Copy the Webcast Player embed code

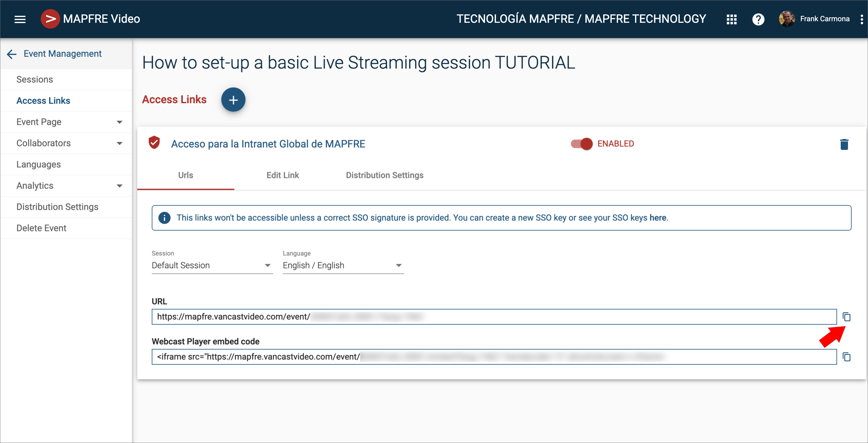pos(846,357)
